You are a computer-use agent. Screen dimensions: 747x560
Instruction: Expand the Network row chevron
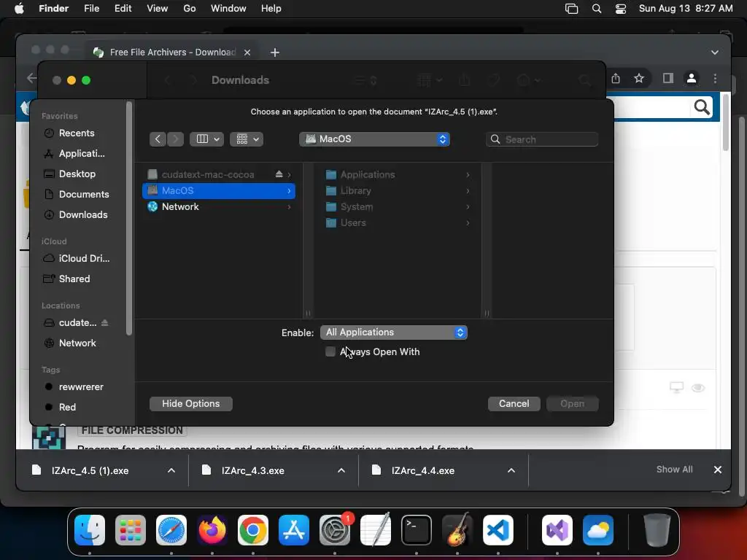(289, 206)
